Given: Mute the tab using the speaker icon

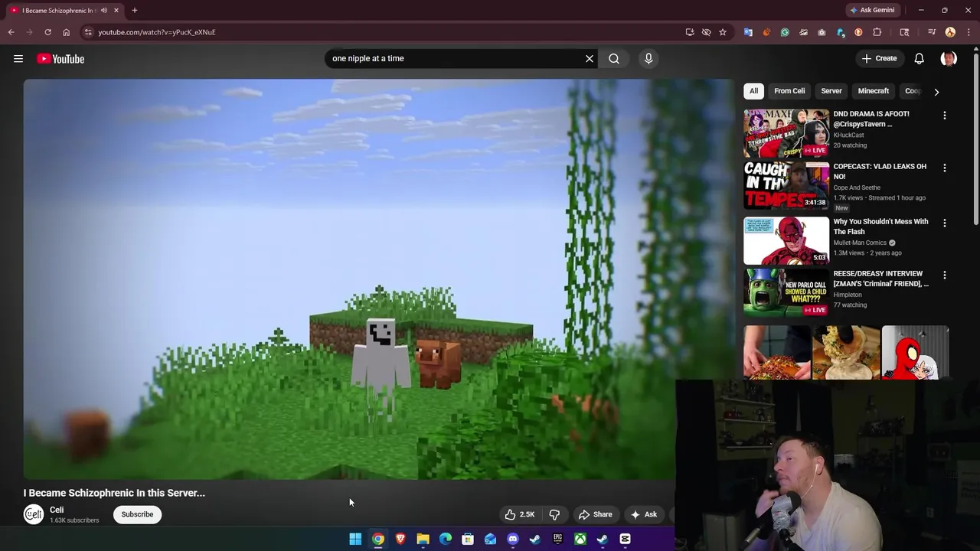Looking at the screenshot, I should [103, 10].
